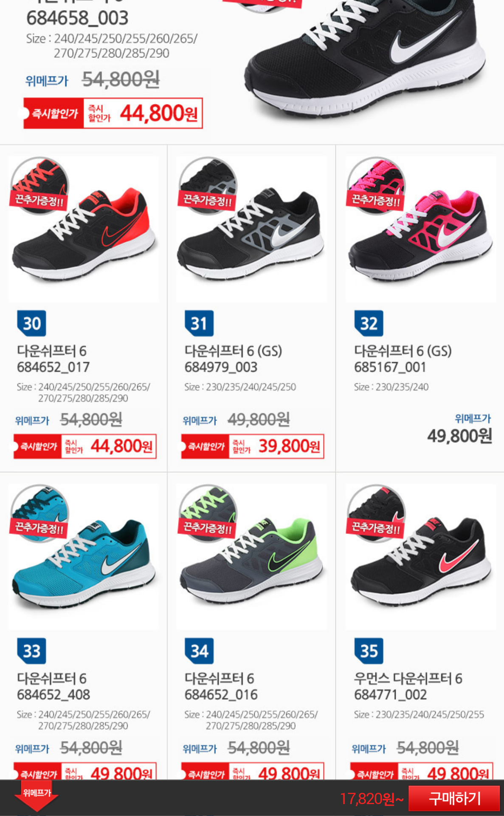
Task: Open the women's black Downshifter 6 image
Action: pos(420,557)
